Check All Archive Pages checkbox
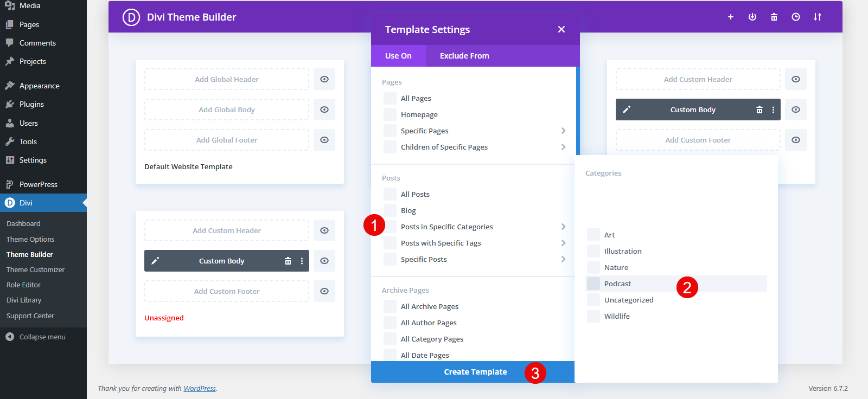Image resolution: width=868 pixels, height=399 pixels. coord(390,306)
